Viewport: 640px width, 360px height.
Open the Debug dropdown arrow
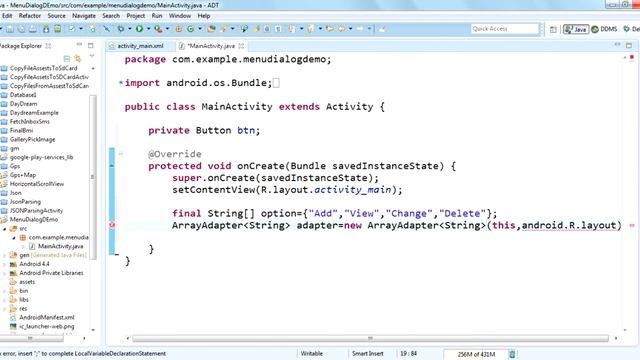pyautogui.click(x=129, y=29)
